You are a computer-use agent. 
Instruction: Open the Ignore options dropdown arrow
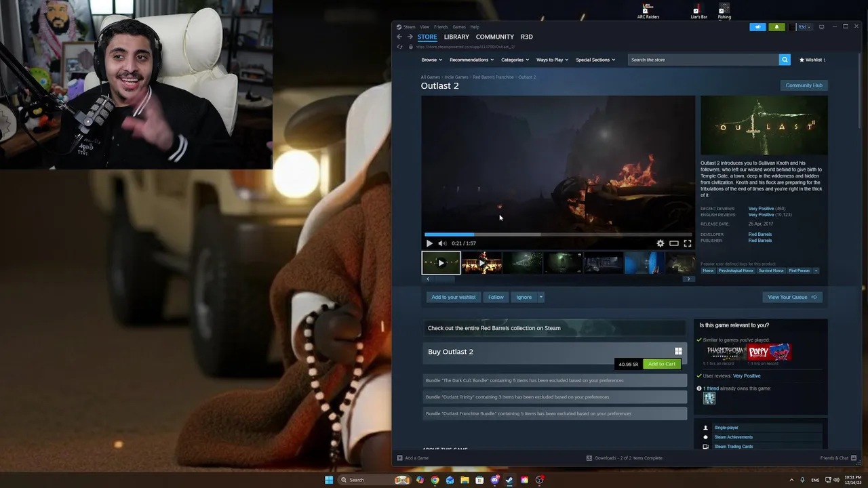pos(540,297)
